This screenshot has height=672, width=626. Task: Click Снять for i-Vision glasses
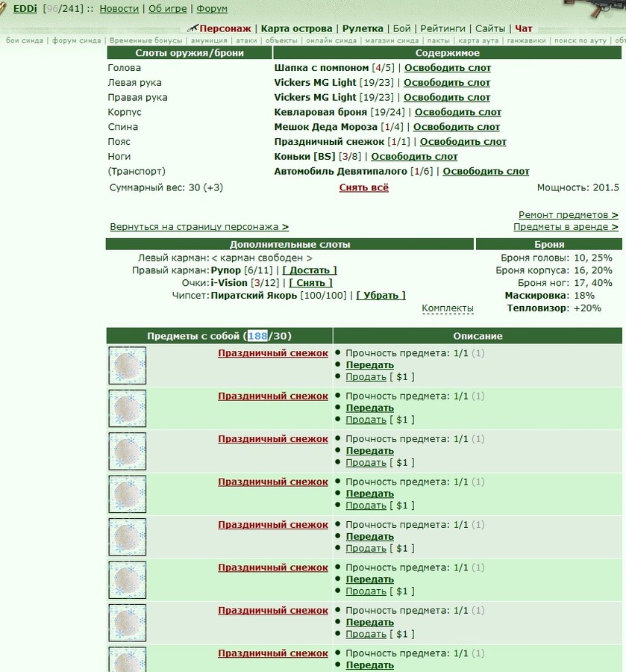(x=311, y=283)
